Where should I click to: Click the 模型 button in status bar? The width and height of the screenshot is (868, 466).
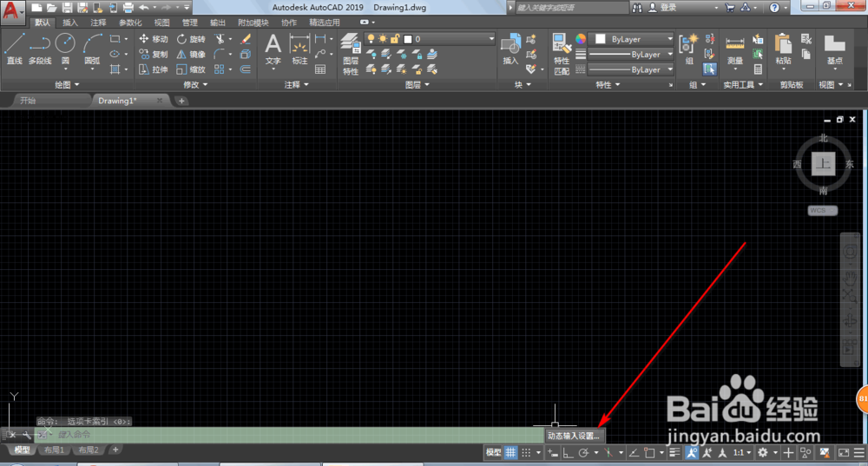tap(493, 453)
